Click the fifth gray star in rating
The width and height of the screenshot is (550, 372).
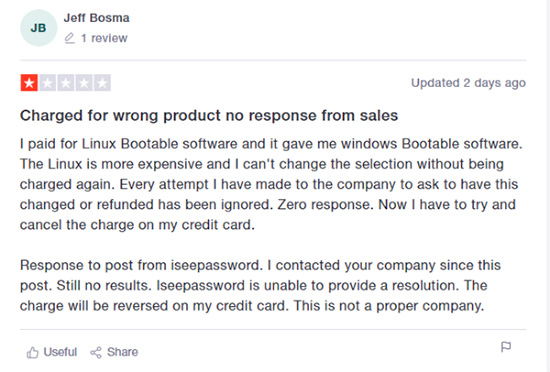[102, 83]
